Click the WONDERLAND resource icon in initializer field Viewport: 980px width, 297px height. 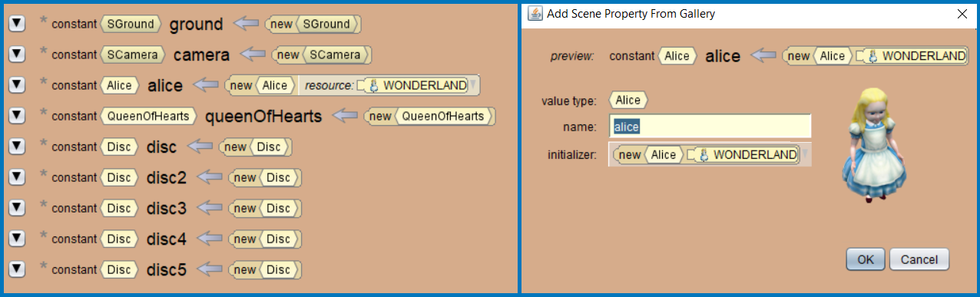pyautogui.click(x=704, y=155)
